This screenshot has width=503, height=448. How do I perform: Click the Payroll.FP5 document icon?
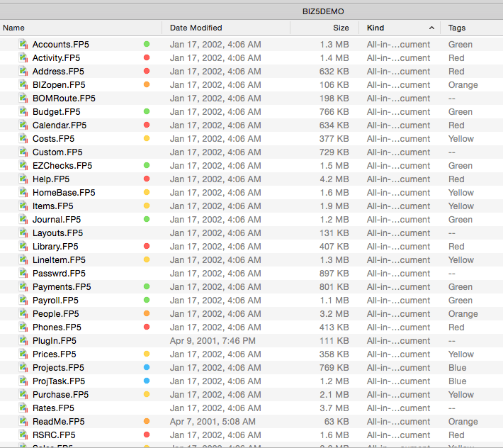(x=23, y=300)
